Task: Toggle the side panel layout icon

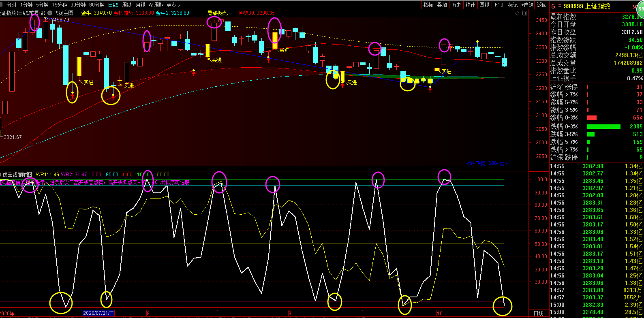Action: tap(525, 13)
